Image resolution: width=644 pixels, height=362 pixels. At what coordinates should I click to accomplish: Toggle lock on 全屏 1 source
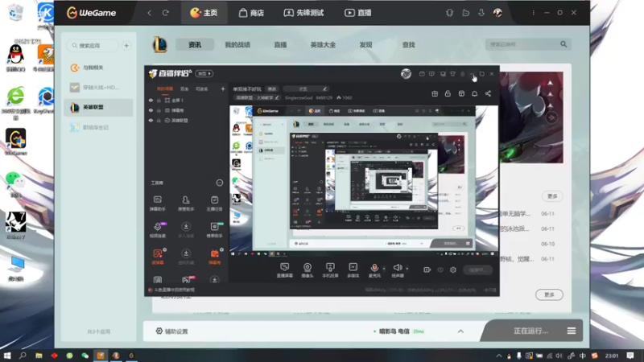click(159, 100)
